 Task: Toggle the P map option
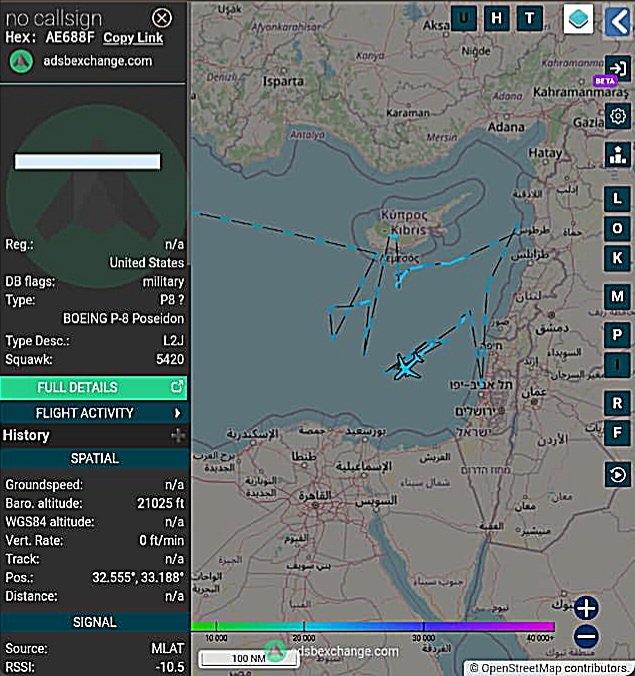tap(617, 335)
